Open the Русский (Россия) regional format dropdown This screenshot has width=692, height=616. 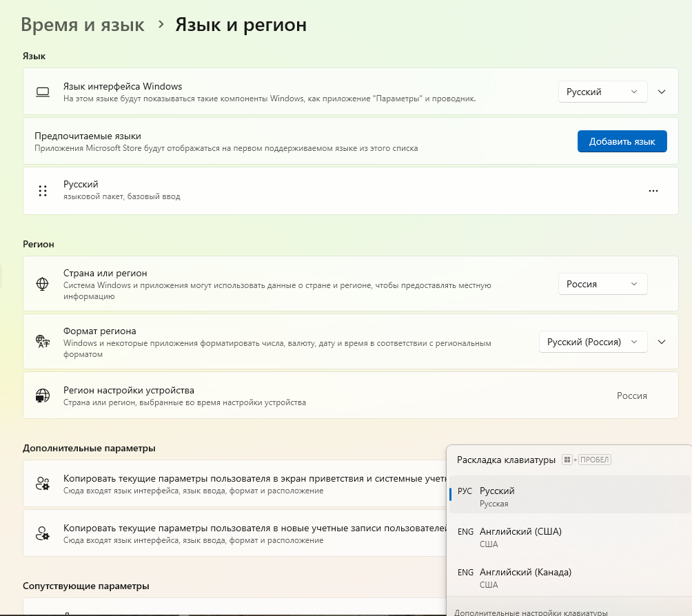(x=593, y=342)
